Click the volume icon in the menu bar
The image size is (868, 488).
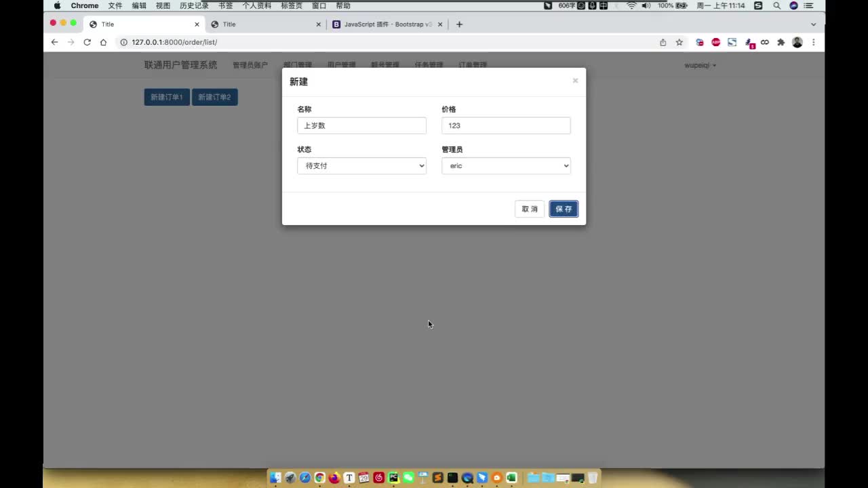coord(646,5)
